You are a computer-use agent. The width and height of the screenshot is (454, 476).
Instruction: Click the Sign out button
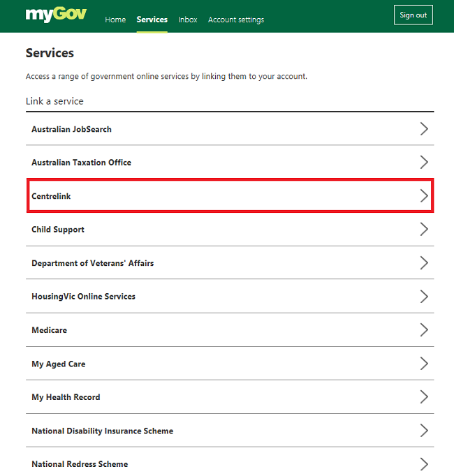413,15
